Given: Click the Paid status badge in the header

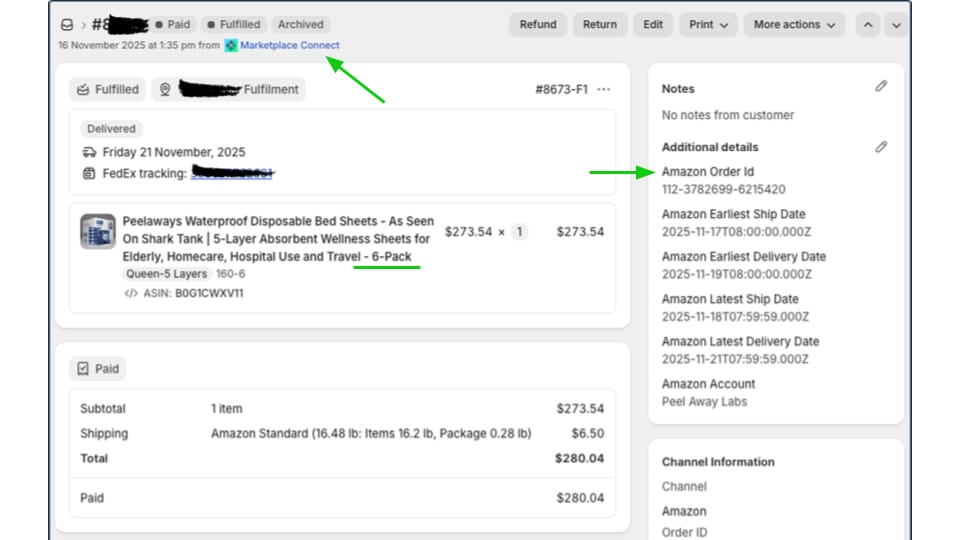Looking at the screenshot, I should (173, 24).
